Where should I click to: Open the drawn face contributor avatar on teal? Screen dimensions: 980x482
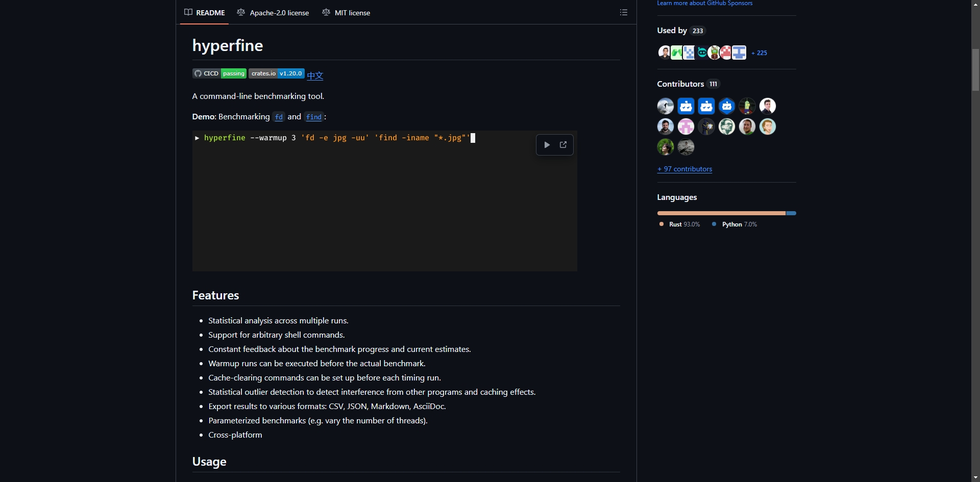(x=768, y=126)
